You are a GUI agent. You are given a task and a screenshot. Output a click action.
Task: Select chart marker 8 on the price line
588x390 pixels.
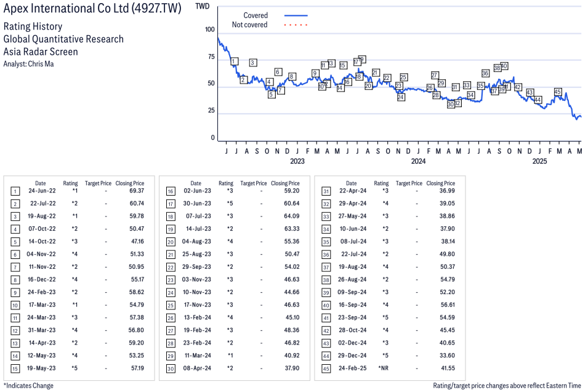[x=292, y=77]
